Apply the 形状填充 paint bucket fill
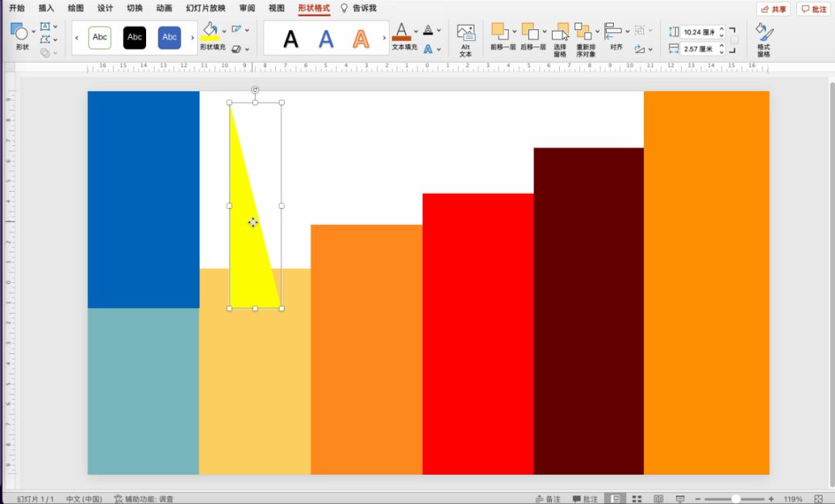835x504 pixels. coord(210,31)
